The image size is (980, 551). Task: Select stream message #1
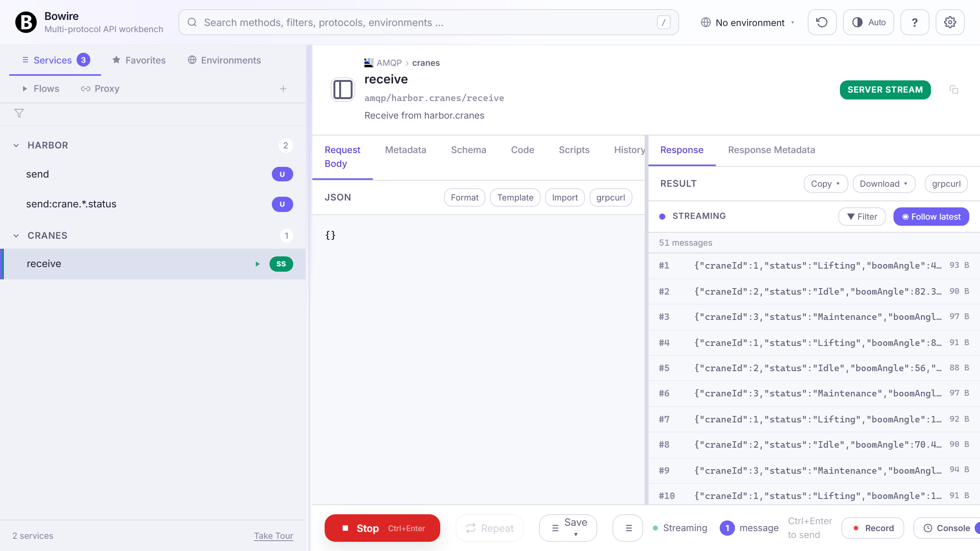[x=814, y=266]
